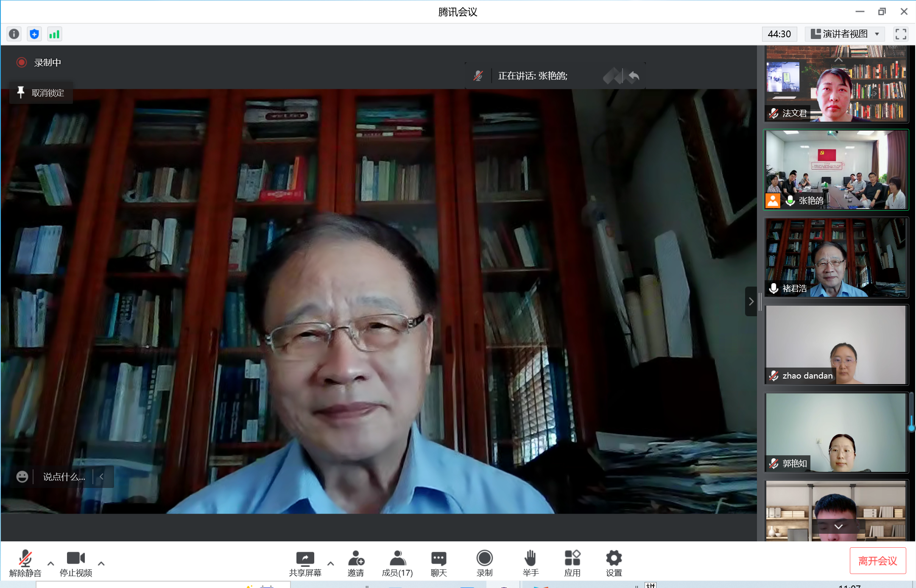The width and height of the screenshot is (916, 588).
Task: Select 法文君 video thumbnail
Action: [836, 84]
